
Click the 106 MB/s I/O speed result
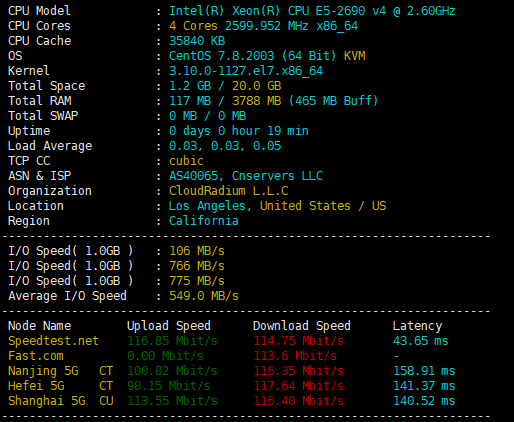point(197,251)
